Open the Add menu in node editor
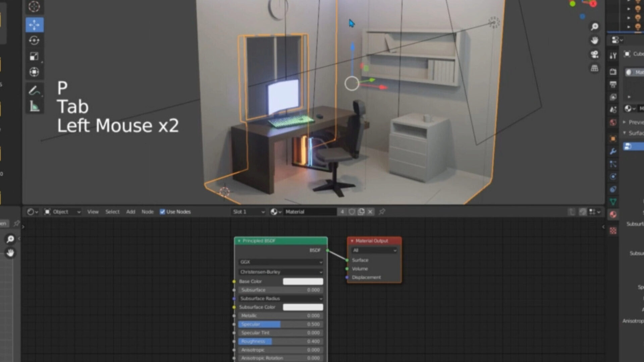The image size is (644, 362). point(130,212)
